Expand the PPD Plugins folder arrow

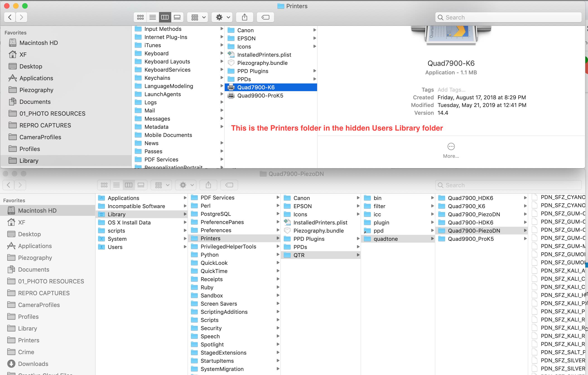[315, 71]
